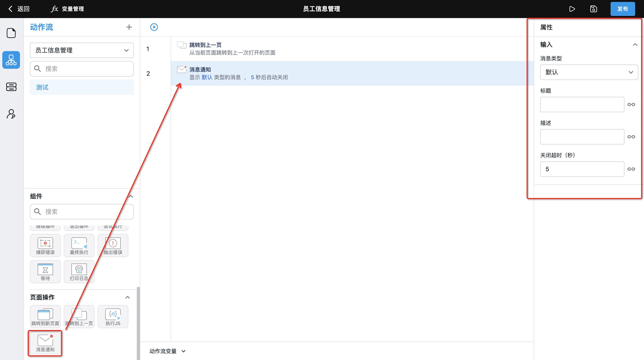Collapse the 页面操作 section
Viewport: 644px width, 360px height.
pyautogui.click(x=128, y=297)
